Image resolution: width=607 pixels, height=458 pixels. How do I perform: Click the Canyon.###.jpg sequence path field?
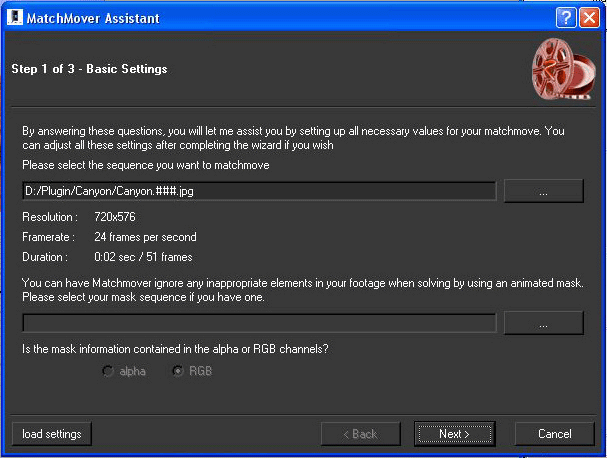pyautogui.click(x=259, y=191)
